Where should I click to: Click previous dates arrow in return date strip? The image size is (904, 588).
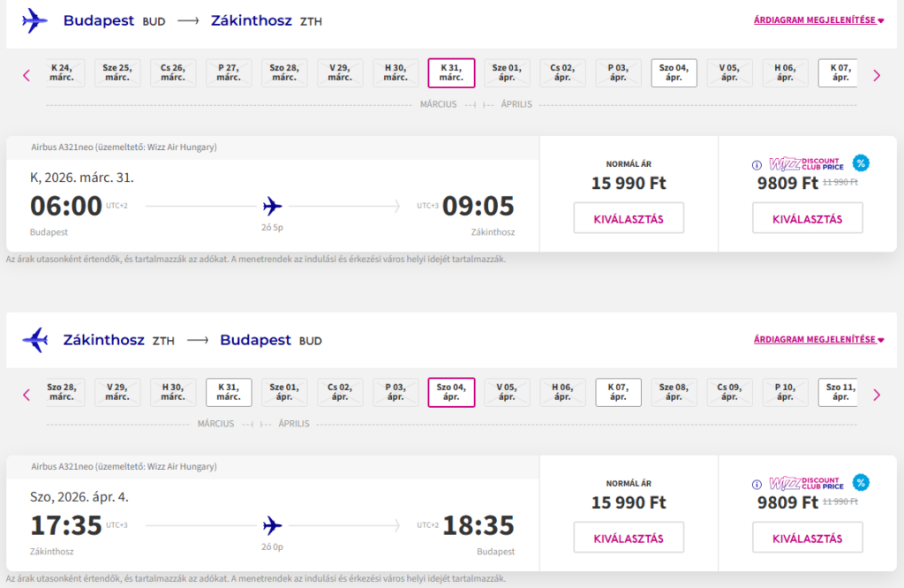coord(26,395)
